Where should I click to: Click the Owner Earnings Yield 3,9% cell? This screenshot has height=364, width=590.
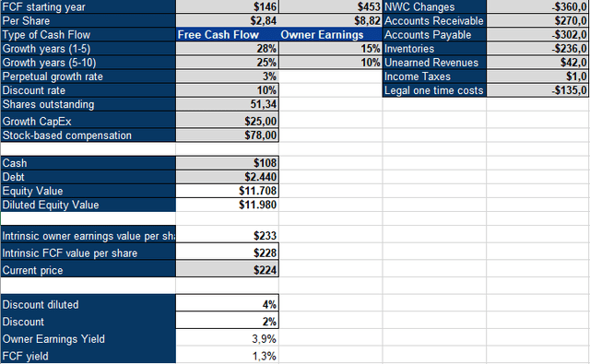tap(227, 339)
